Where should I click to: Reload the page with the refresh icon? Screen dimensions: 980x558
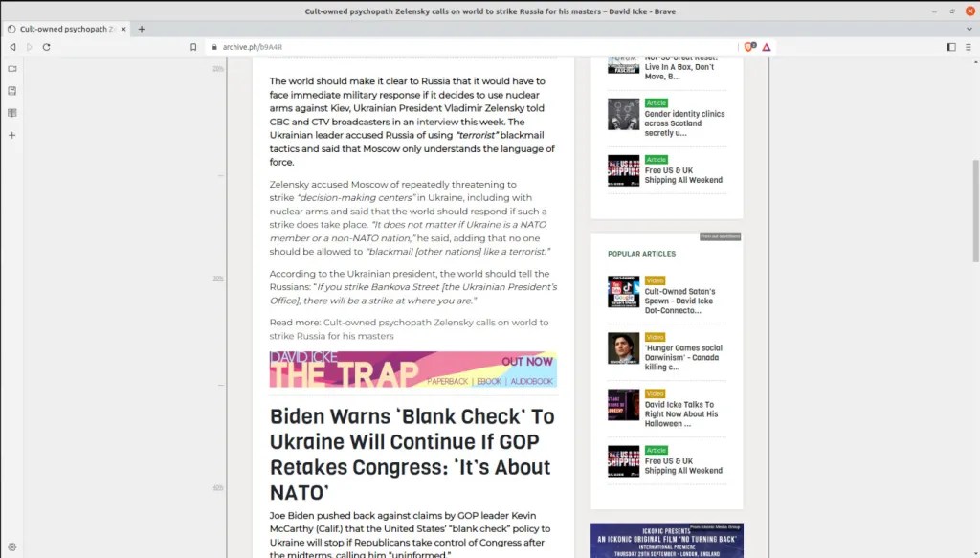(46, 47)
